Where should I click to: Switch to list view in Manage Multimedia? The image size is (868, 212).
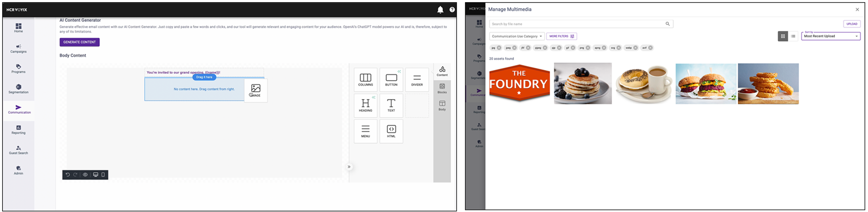(x=793, y=36)
